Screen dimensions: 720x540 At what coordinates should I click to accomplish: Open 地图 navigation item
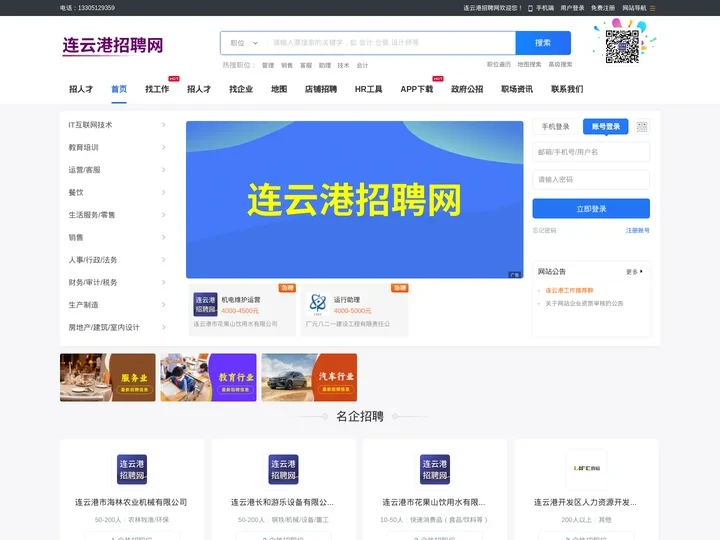pos(279,89)
